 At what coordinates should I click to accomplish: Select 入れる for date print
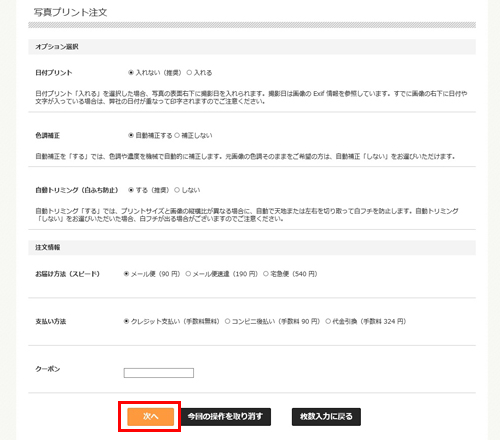coord(189,73)
